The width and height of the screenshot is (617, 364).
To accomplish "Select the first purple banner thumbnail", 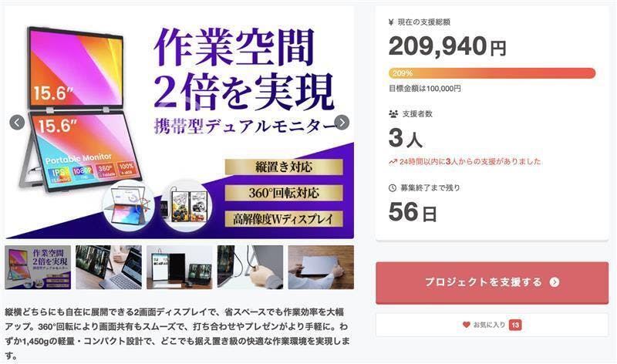I will click(x=38, y=267).
